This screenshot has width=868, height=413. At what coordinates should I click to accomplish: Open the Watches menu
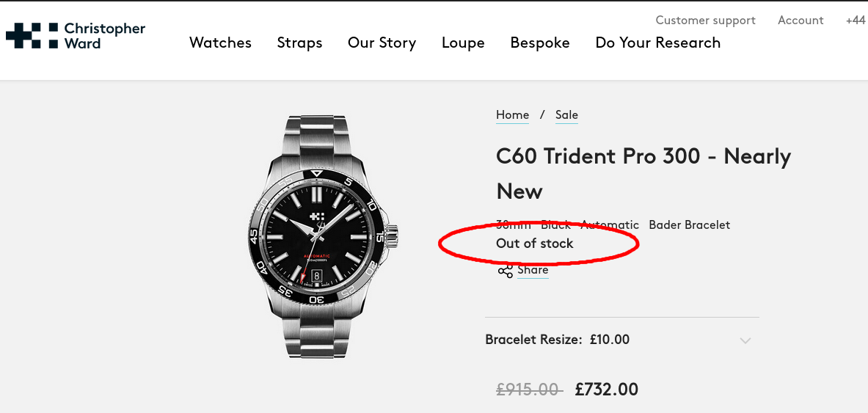point(220,43)
